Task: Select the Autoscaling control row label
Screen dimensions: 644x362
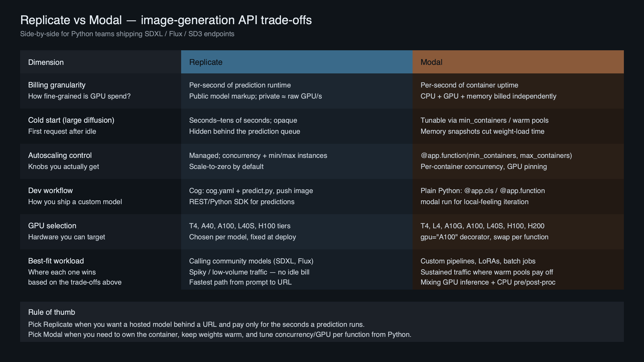Action: pyautogui.click(x=60, y=155)
